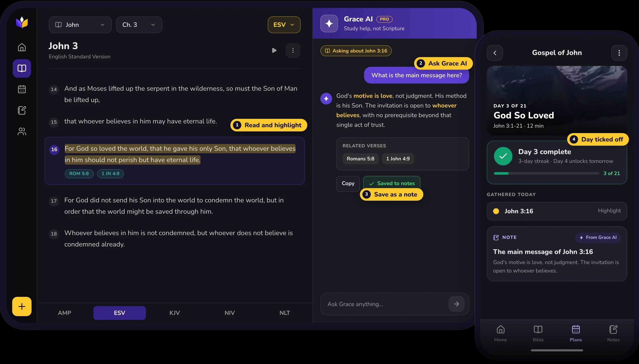Select the yellow John 3:16 highlight dot

point(496,211)
